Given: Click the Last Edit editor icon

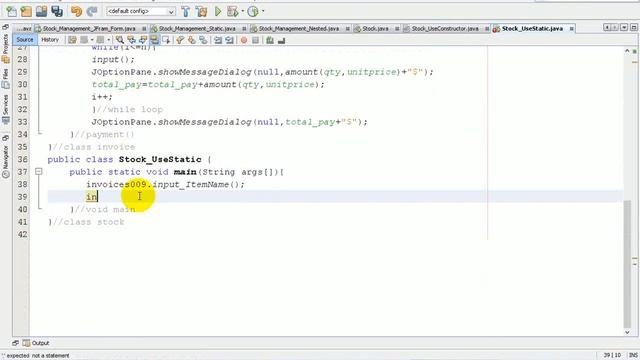Looking at the screenshot, I should pyautogui.click(x=72, y=40).
